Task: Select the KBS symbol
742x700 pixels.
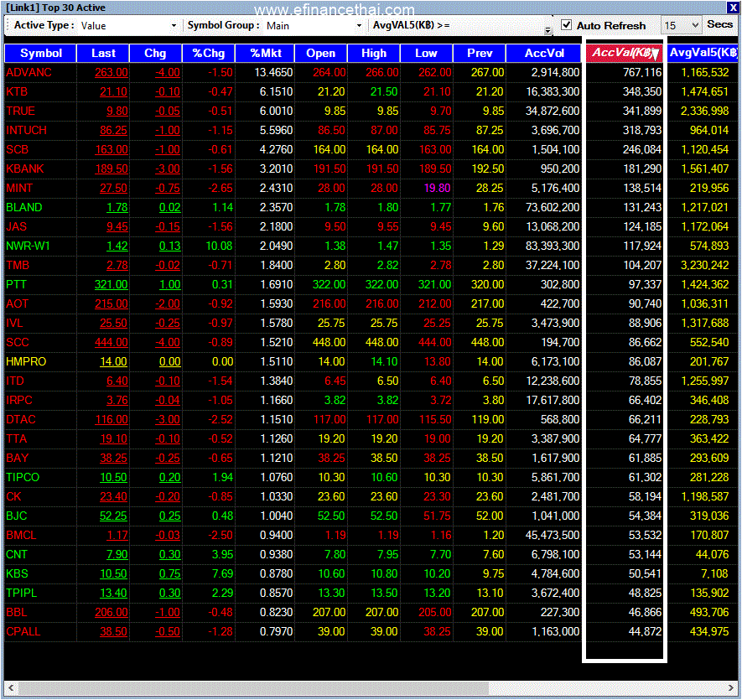Action: 17,573
